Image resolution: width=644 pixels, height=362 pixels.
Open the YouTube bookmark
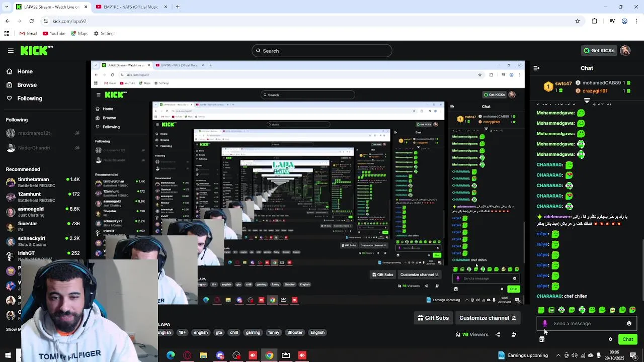tap(54, 33)
